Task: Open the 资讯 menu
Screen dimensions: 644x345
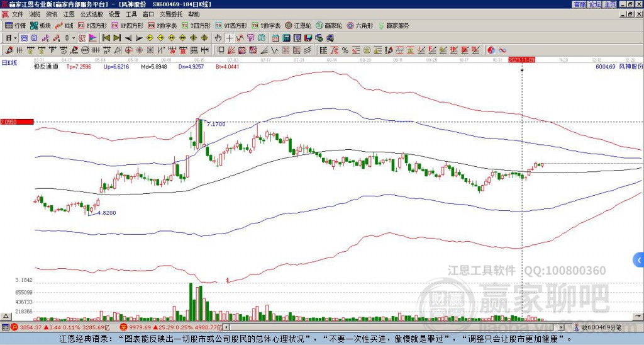Action: pos(52,14)
